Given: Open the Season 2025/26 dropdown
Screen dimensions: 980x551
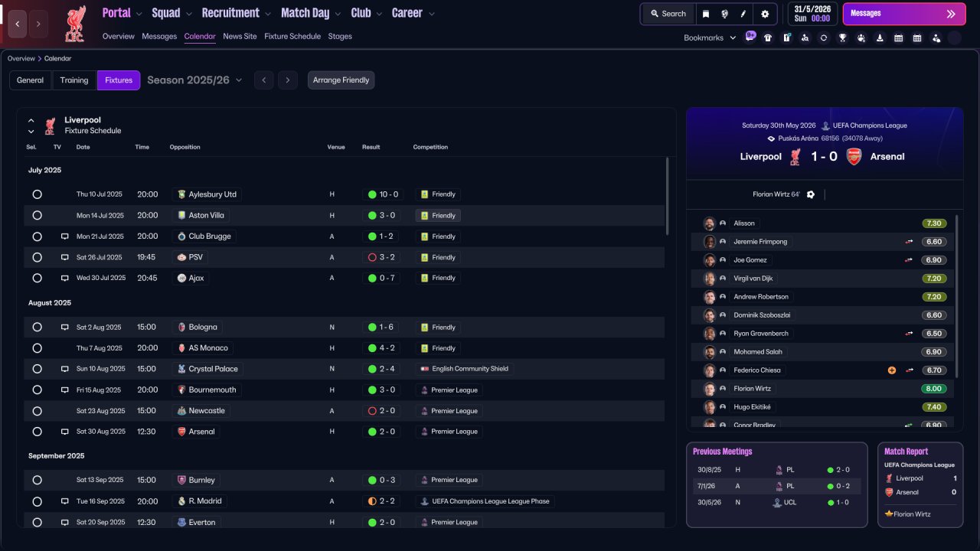Looking at the screenshot, I should coord(194,80).
